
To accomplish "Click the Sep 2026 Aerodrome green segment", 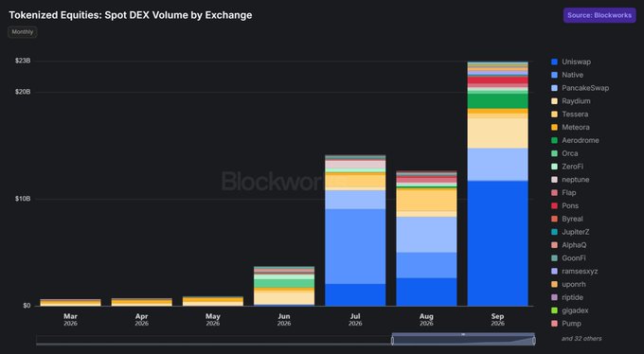I will tap(498, 101).
